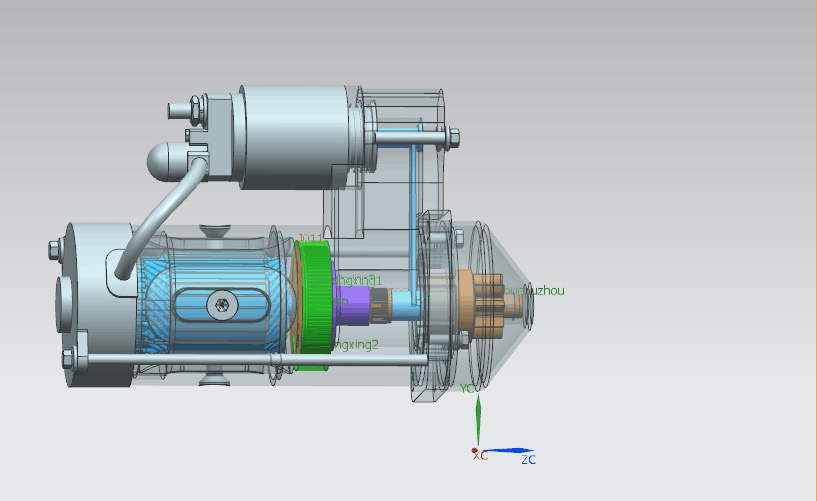The height and width of the screenshot is (501, 817).
Task: Select the label ending in 'uzhou'
Action: (x=540, y=290)
